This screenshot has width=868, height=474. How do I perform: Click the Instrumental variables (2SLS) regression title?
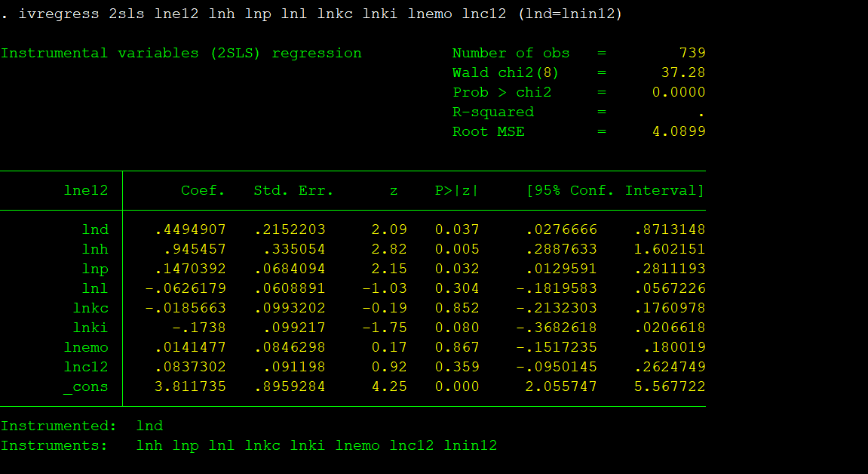coord(181,54)
